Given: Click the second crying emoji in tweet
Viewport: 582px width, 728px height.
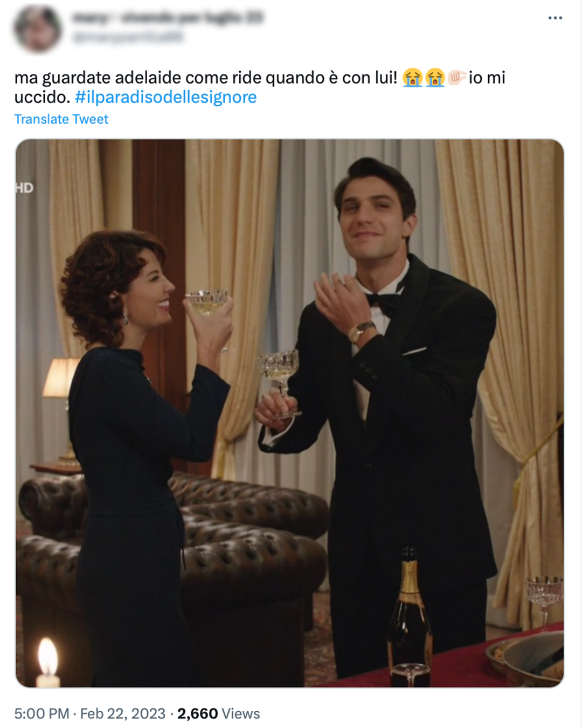Looking at the screenshot, I should [435, 78].
